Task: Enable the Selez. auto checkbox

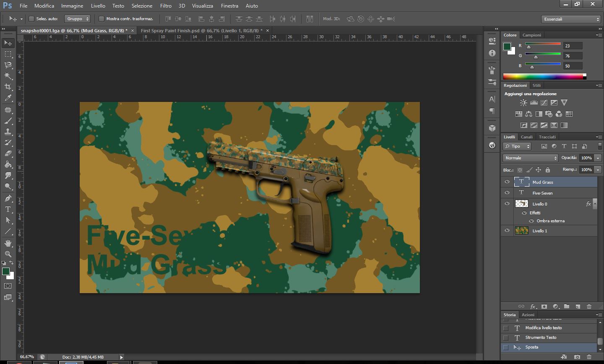Action: tap(31, 19)
